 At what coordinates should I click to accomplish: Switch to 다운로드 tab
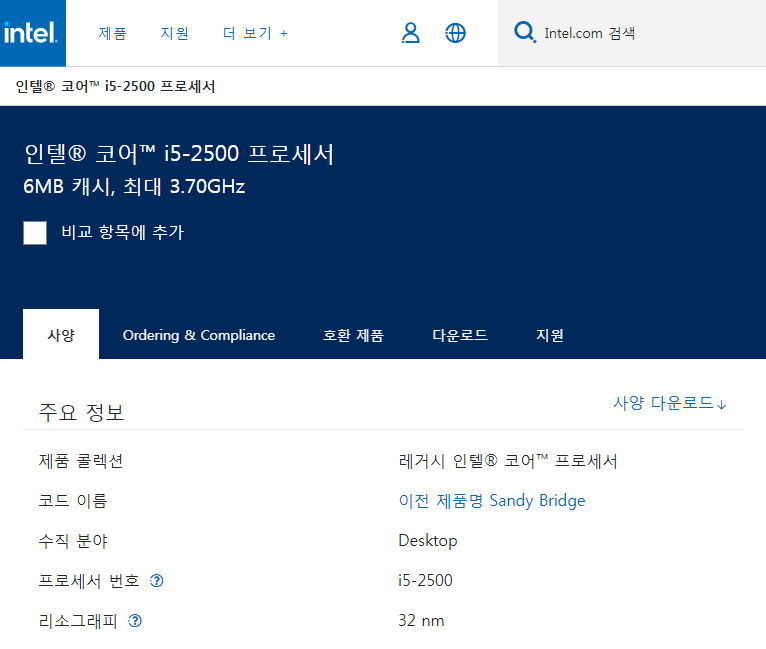pos(460,335)
